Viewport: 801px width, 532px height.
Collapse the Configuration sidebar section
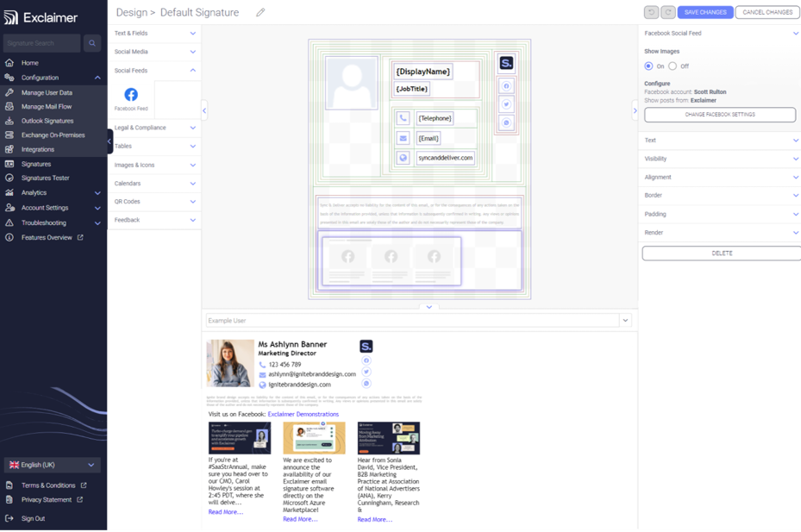pyautogui.click(x=97, y=77)
